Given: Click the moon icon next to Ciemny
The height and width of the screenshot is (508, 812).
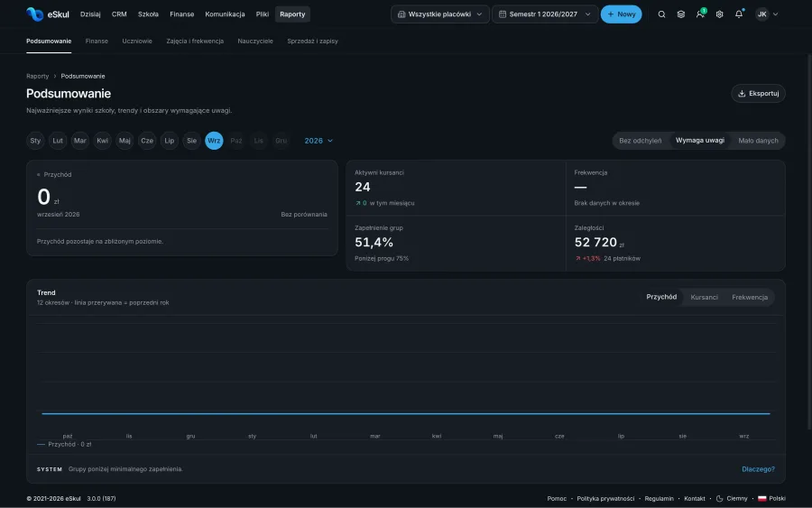Looking at the screenshot, I should [x=719, y=499].
